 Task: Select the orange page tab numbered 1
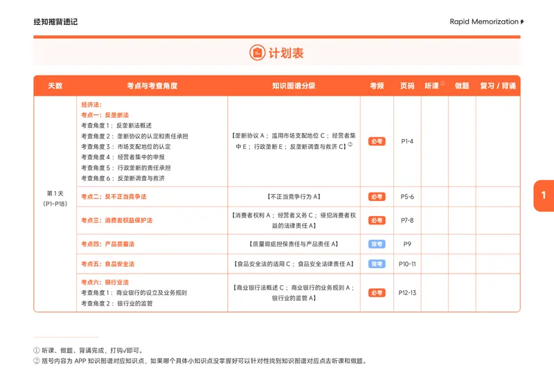point(544,195)
